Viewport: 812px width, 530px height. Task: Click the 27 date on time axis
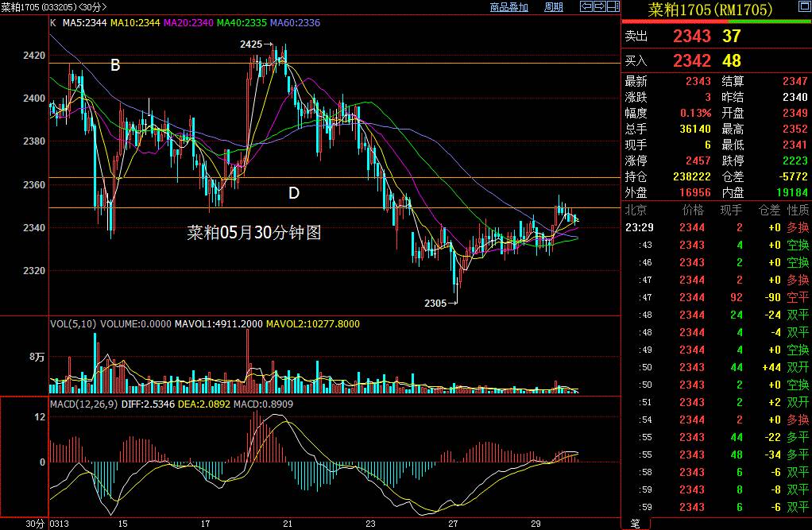pos(453,524)
